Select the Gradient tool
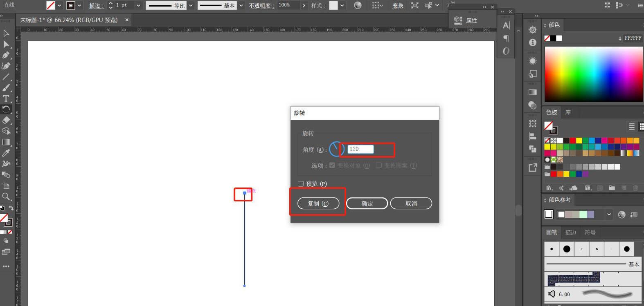Viewport: 644px width, 306px height. [x=6, y=142]
